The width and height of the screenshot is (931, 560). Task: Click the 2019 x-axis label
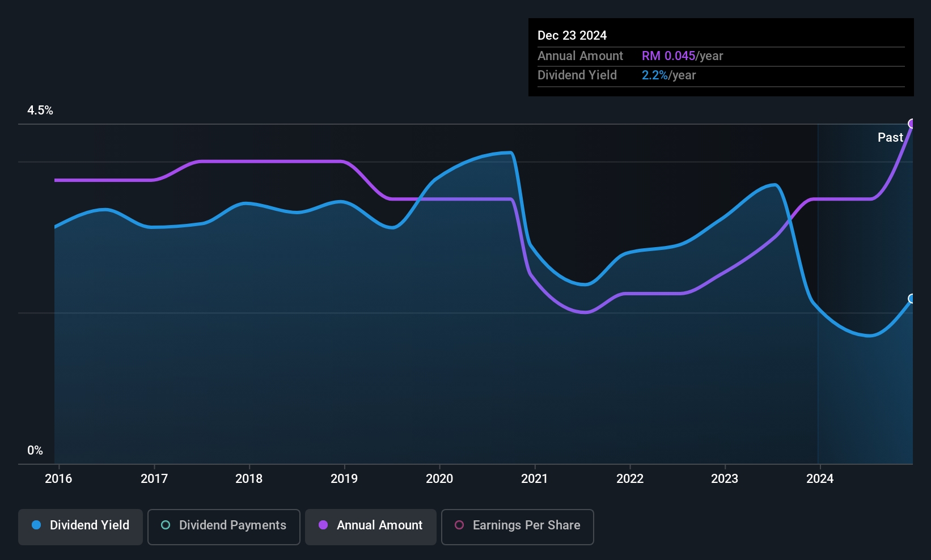click(344, 479)
